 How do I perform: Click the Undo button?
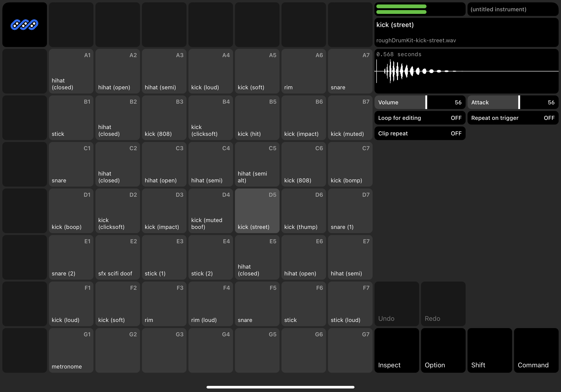pyautogui.click(x=396, y=304)
